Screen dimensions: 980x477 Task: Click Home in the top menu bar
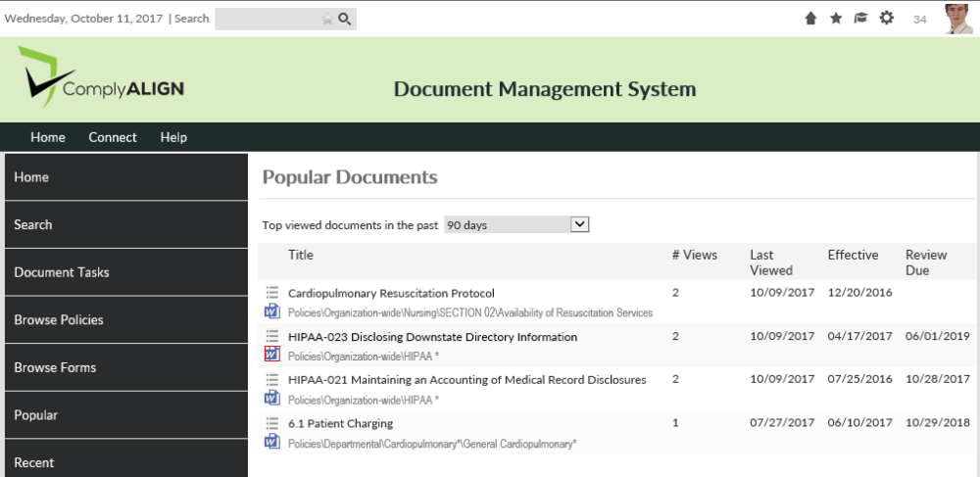[48, 137]
